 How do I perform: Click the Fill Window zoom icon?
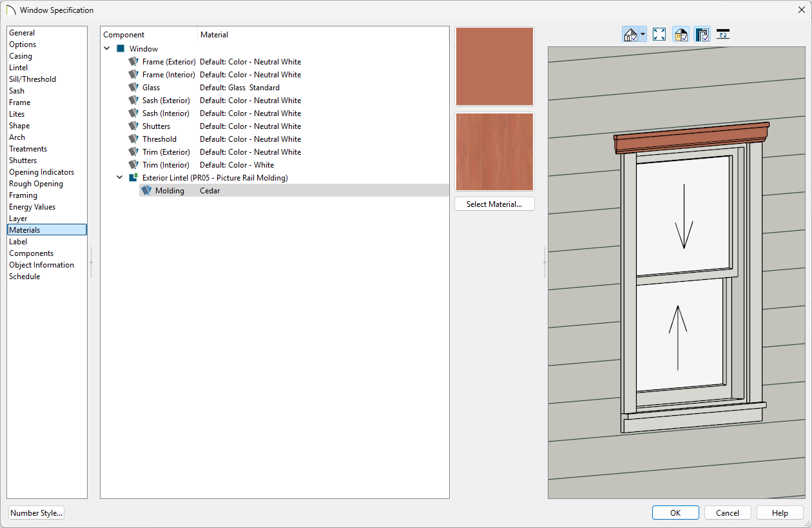[x=659, y=34]
